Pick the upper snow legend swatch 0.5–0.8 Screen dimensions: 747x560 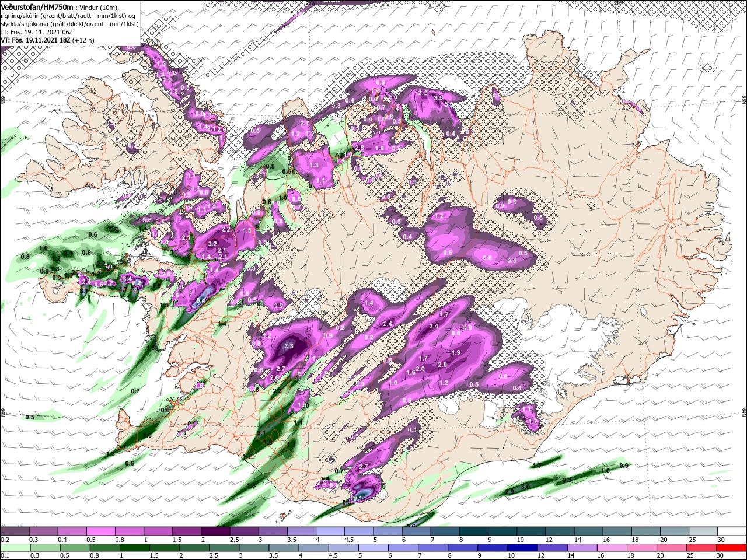(x=100, y=532)
